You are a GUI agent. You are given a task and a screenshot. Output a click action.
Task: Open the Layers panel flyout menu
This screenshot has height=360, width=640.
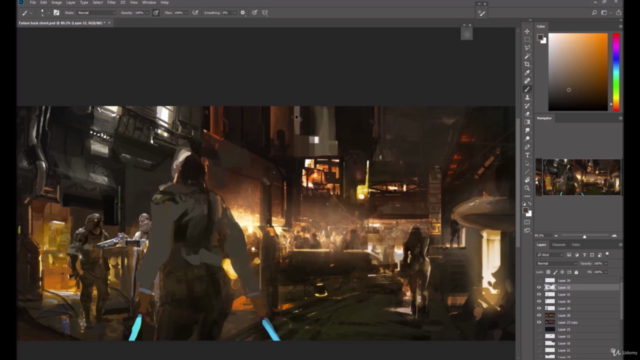tap(620, 244)
